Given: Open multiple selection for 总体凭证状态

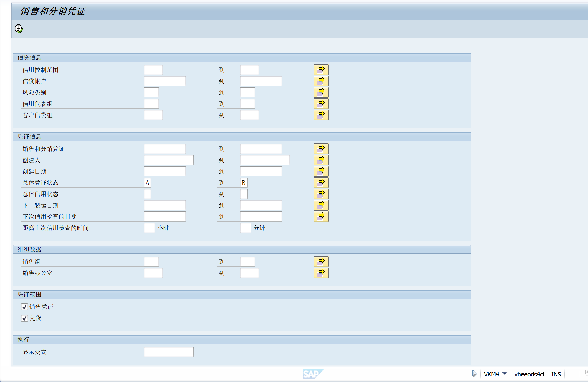Looking at the screenshot, I should pyautogui.click(x=321, y=182).
